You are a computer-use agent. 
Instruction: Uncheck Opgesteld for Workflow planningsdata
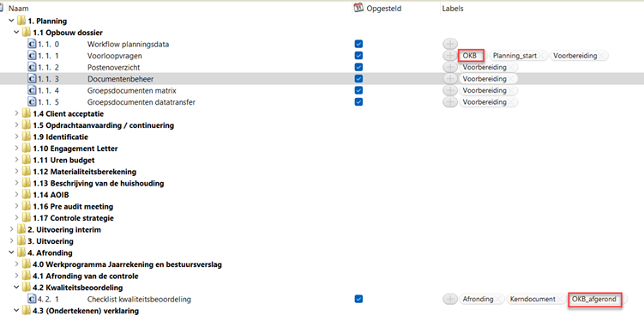358,44
